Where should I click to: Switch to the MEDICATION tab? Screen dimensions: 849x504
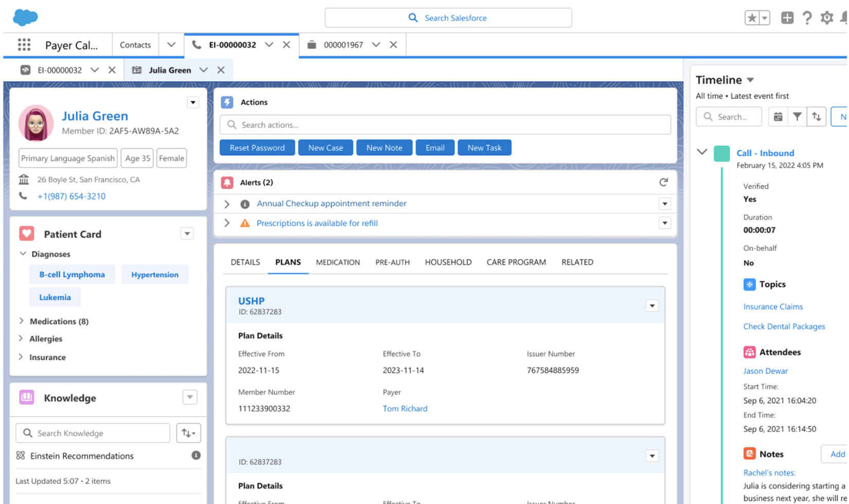(x=338, y=262)
